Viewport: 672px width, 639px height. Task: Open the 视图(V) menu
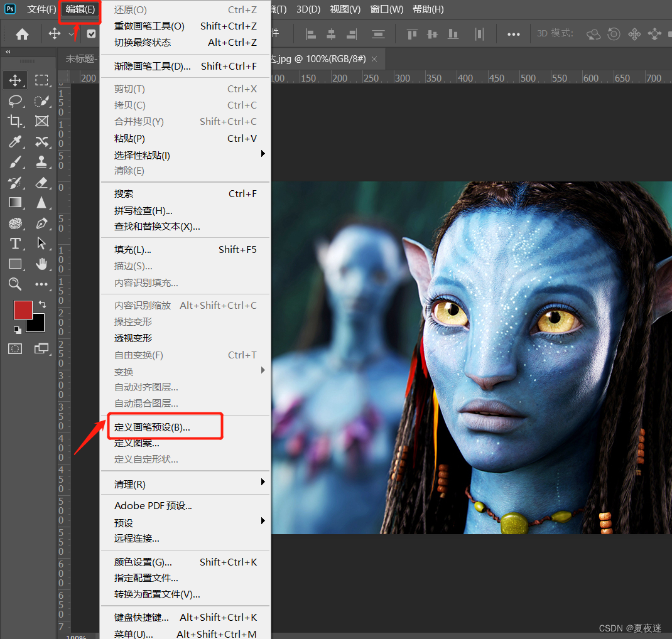pyautogui.click(x=345, y=9)
